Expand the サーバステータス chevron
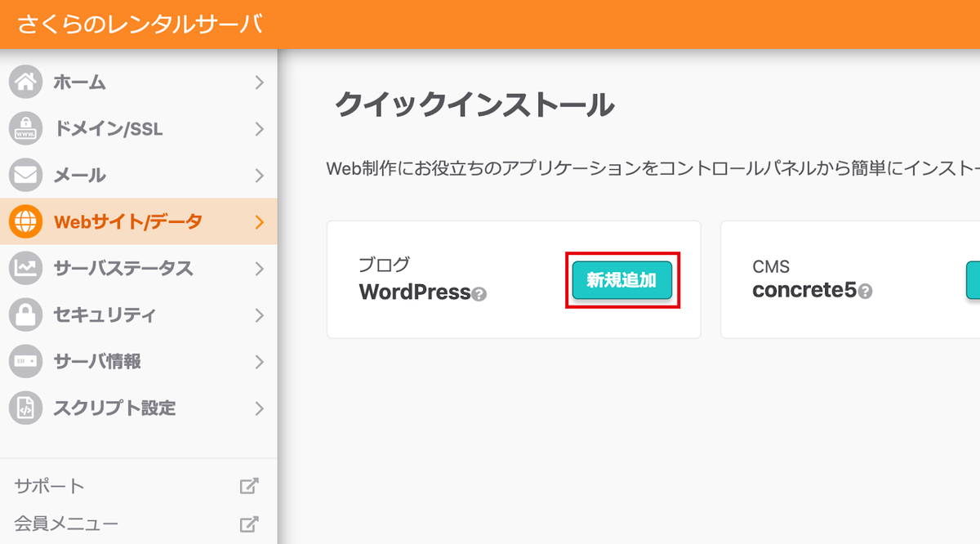 click(x=259, y=269)
